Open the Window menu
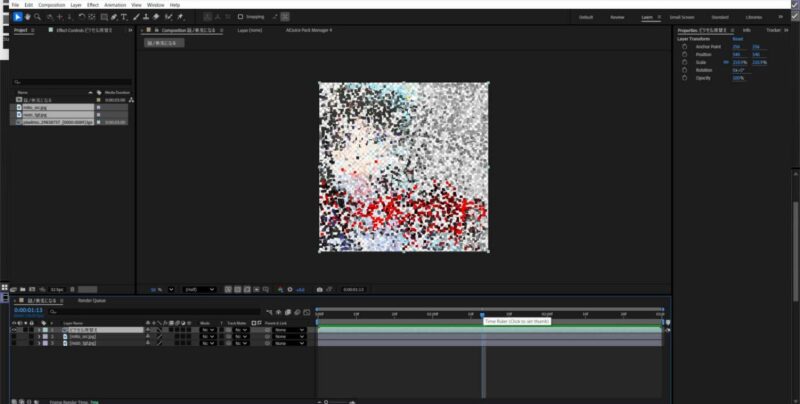Screen dimensions: 800x404 156,5
